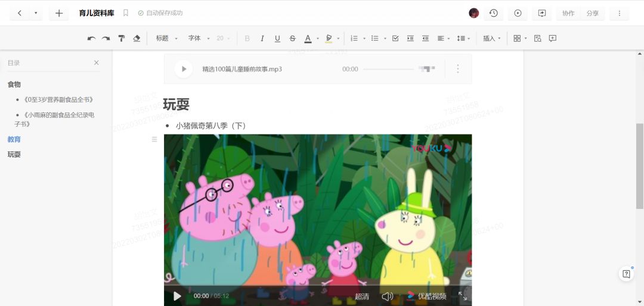644x306 pixels.
Task: Mute the video volume speaker icon
Action: (387, 296)
